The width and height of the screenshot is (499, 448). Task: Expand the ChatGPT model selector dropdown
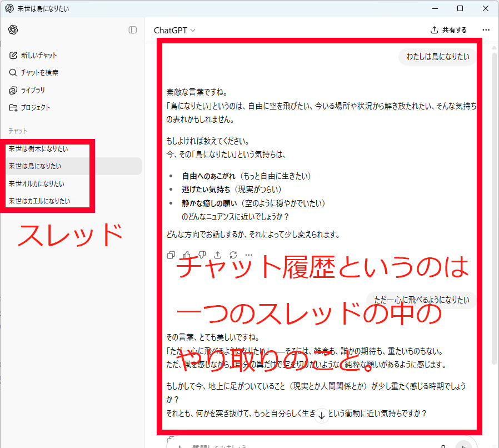coord(174,31)
